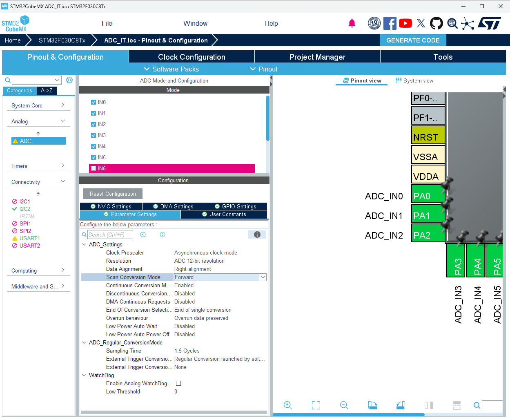The width and height of the screenshot is (510, 420).
Task: Uncheck the IN1 channel checkbox
Action: tap(94, 113)
